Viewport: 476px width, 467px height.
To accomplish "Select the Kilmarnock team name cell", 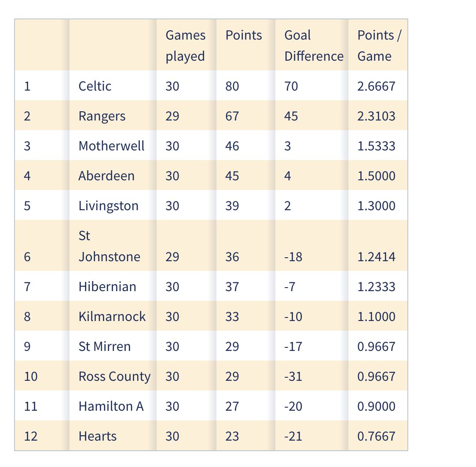I will coord(112,317).
